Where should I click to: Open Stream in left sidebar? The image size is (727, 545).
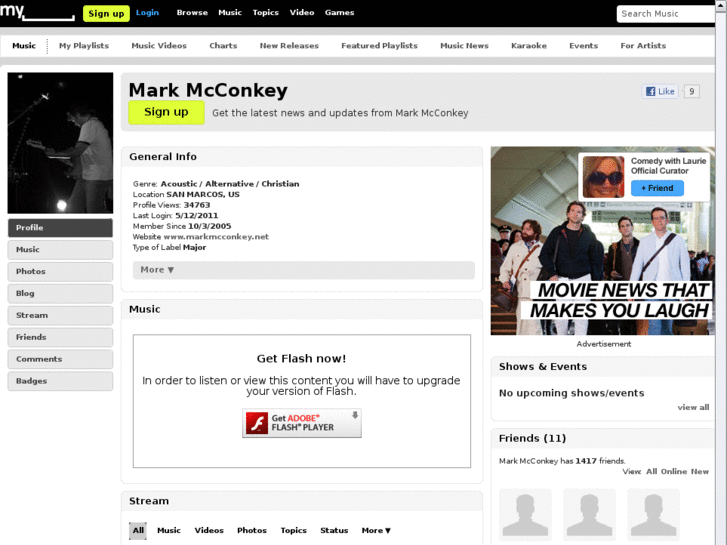click(60, 315)
